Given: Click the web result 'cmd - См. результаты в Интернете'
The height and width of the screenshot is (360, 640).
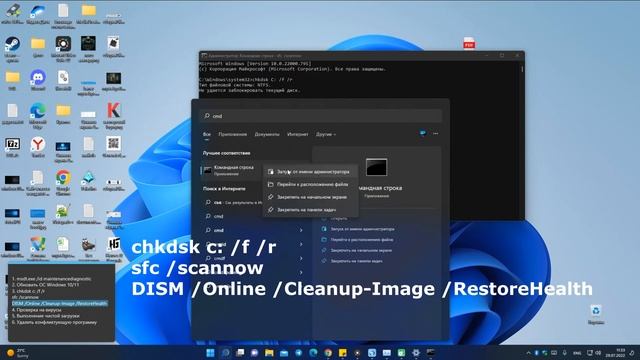Looking at the screenshot, I should pos(233,202).
